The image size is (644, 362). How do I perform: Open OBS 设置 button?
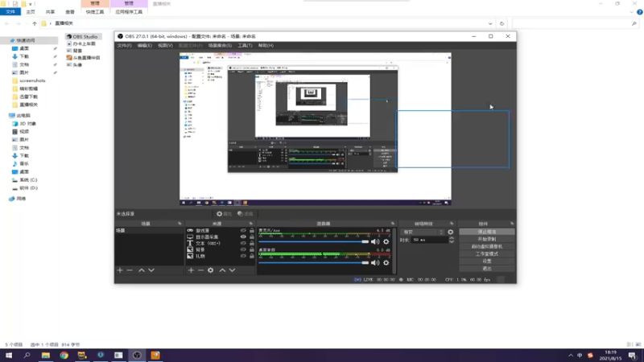coord(487,261)
